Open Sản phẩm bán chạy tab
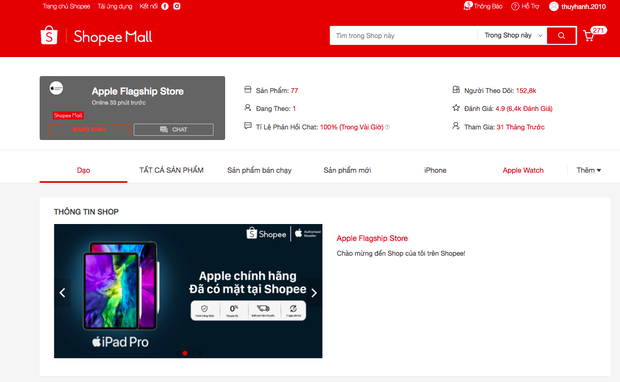Viewport: 620px width, 382px height. click(x=259, y=170)
